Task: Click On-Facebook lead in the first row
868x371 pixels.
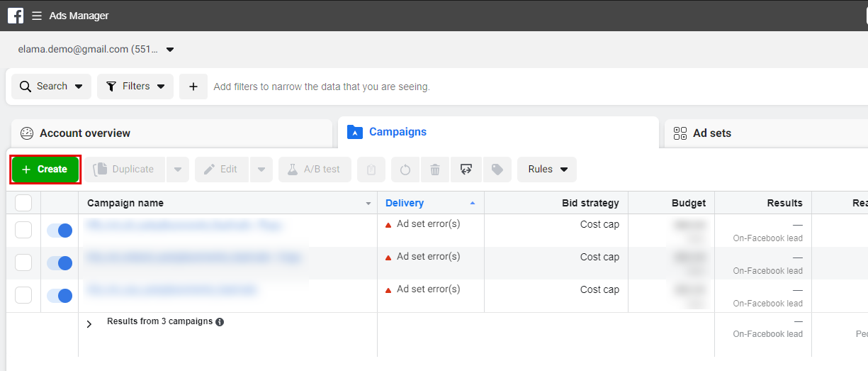Action: tap(768, 238)
